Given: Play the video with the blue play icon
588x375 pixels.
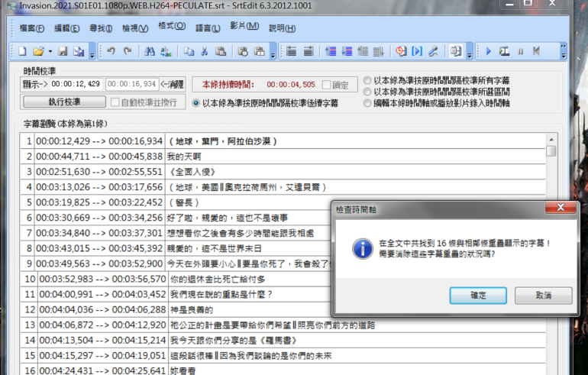Looking at the screenshot, I should [488, 51].
